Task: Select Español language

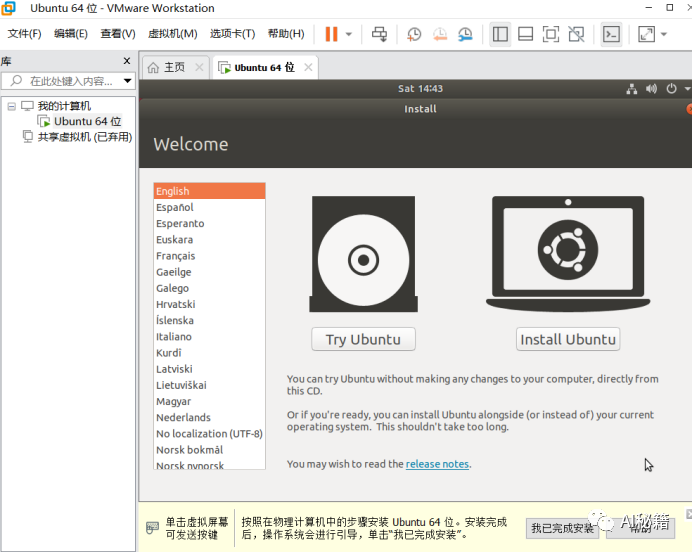Action: coord(210,207)
